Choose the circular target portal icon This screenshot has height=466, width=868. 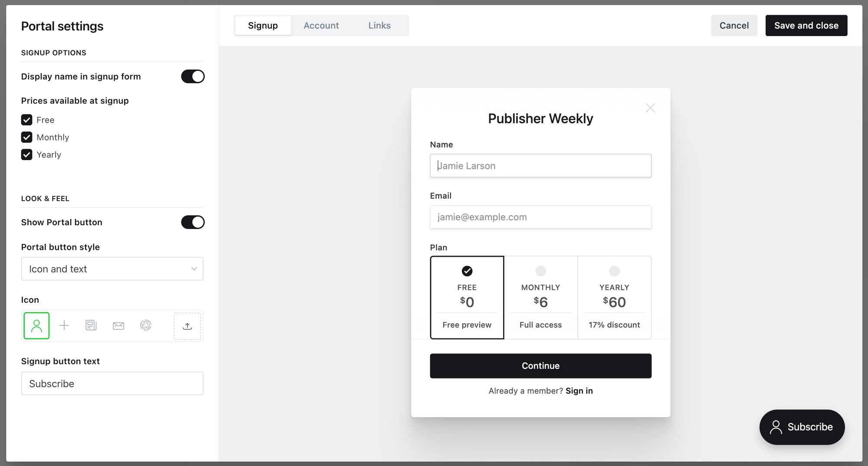(146, 325)
